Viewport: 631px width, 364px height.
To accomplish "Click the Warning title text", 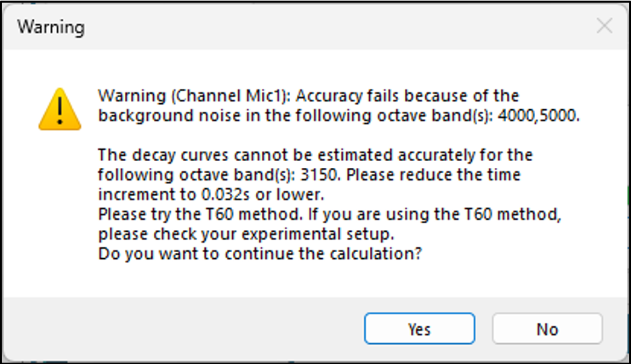I will [x=51, y=28].
